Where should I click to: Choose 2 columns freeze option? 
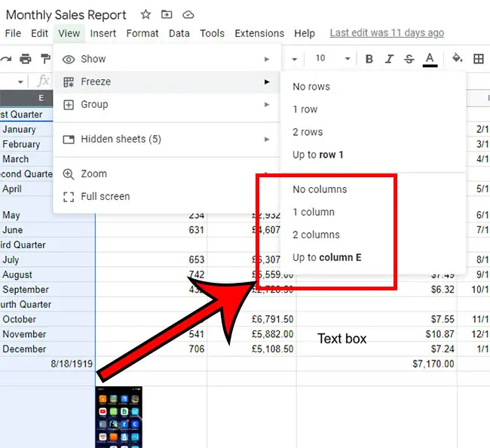[x=316, y=235]
